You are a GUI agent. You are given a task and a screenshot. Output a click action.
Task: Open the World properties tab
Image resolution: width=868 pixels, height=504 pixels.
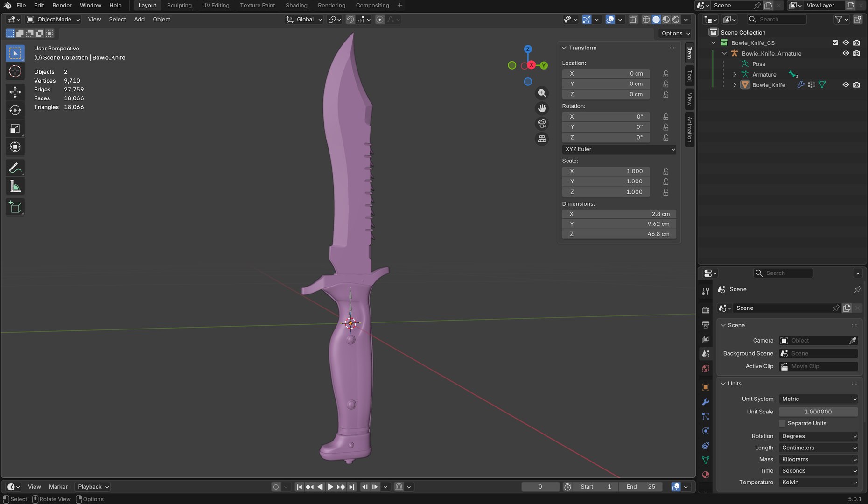coord(706,369)
